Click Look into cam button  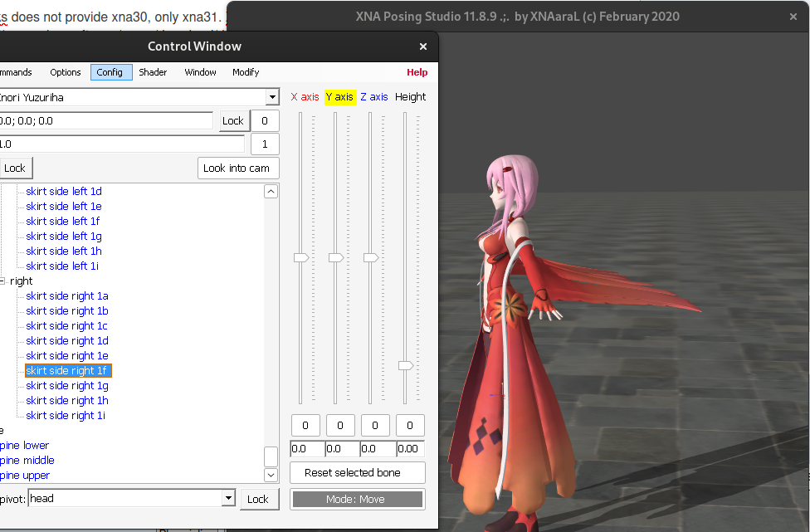[x=238, y=168]
